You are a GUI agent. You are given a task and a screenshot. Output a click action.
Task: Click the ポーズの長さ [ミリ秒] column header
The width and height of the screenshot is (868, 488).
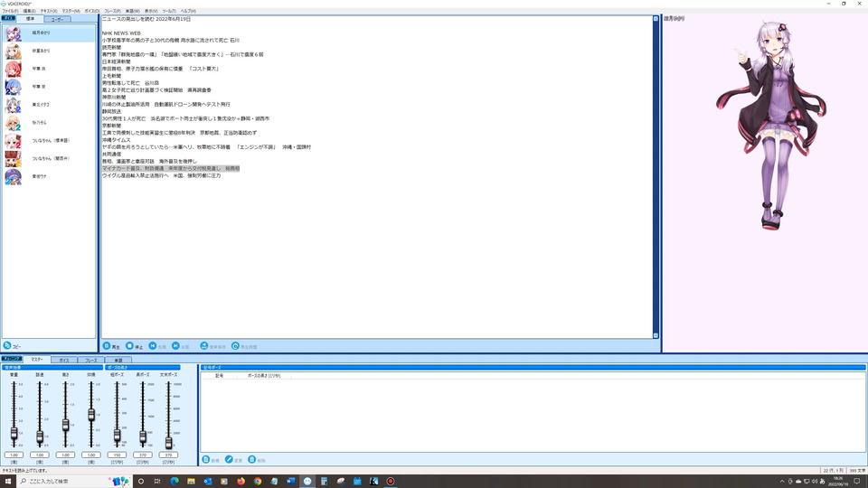263,376
